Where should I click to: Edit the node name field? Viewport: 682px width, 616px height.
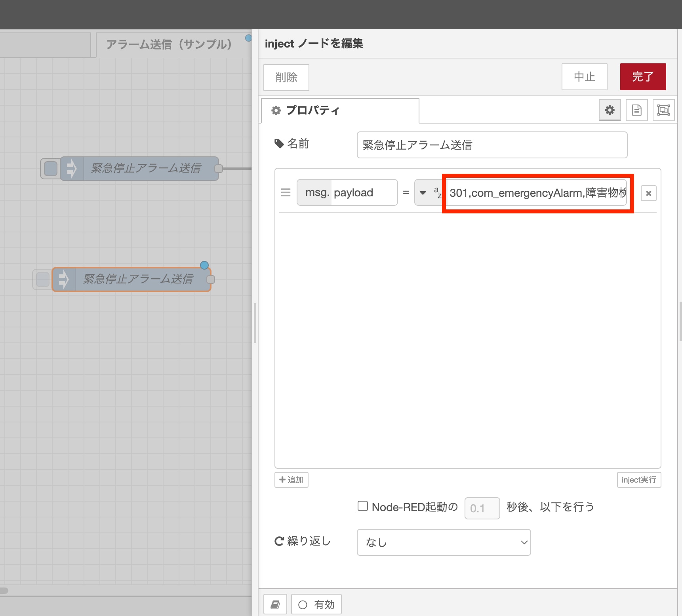[492, 145]
